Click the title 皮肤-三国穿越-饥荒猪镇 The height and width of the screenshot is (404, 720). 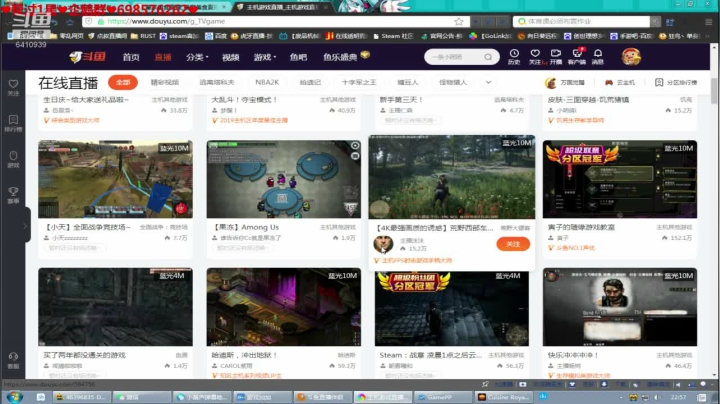[588, 100]
